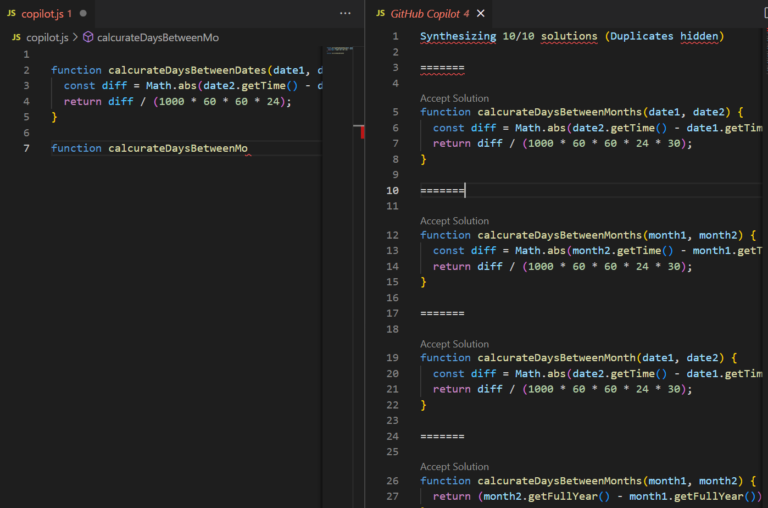Place cursor after calcurateDaysBetweenMo on line 7
The height and width of the screenshot is (508, 768).
pyautogui.click(x=249, y=148)
